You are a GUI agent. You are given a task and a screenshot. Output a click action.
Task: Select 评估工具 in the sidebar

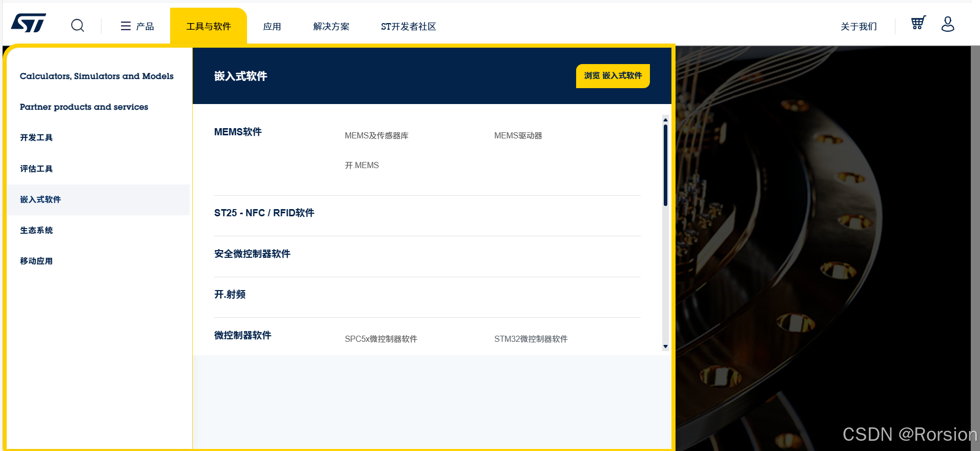[36, 169]
